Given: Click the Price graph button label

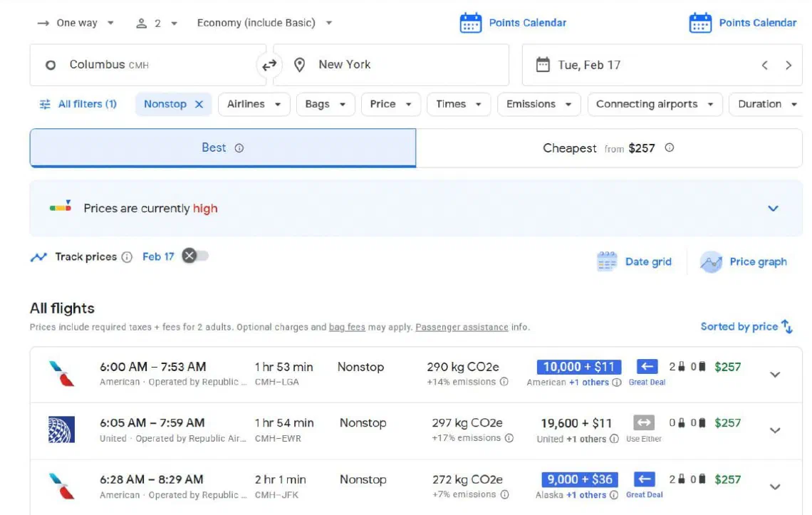Looking at the screenshot, I should [758, 261].
